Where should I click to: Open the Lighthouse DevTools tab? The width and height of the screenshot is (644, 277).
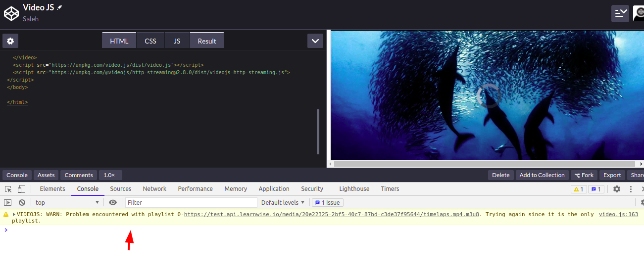[x=354, y=189]
